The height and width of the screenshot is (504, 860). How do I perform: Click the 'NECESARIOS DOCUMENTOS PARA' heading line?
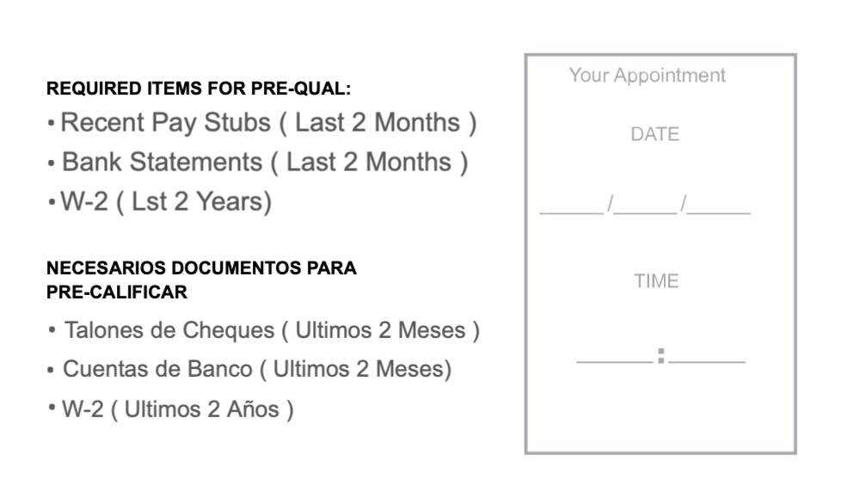201,267
